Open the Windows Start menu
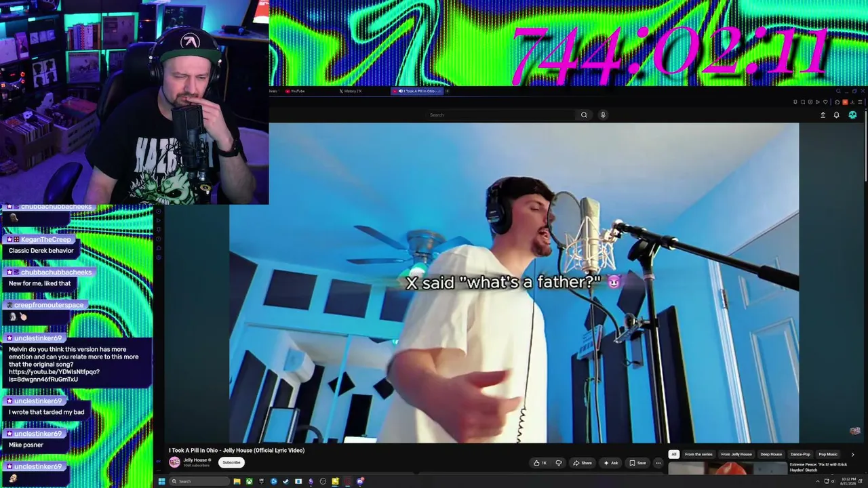 [x=161, y=481]
